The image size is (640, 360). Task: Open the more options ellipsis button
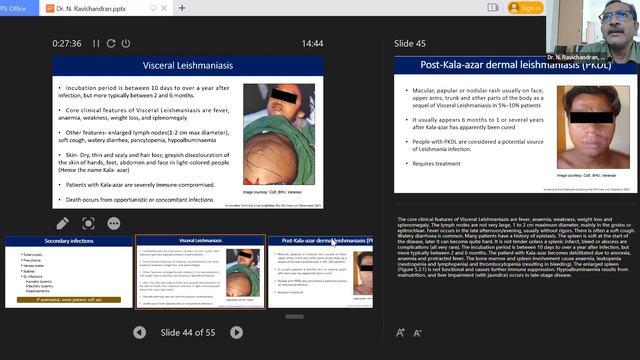click(113, 223)
